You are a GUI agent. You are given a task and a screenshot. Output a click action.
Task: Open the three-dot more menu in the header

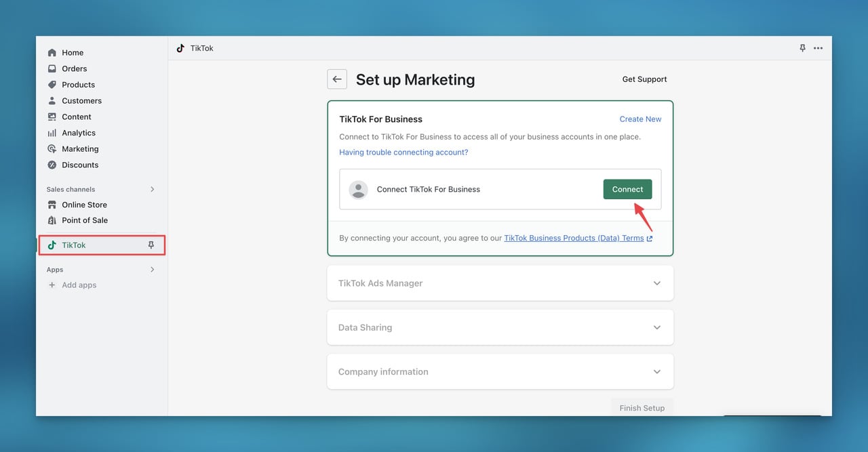(x=818, y=48)
